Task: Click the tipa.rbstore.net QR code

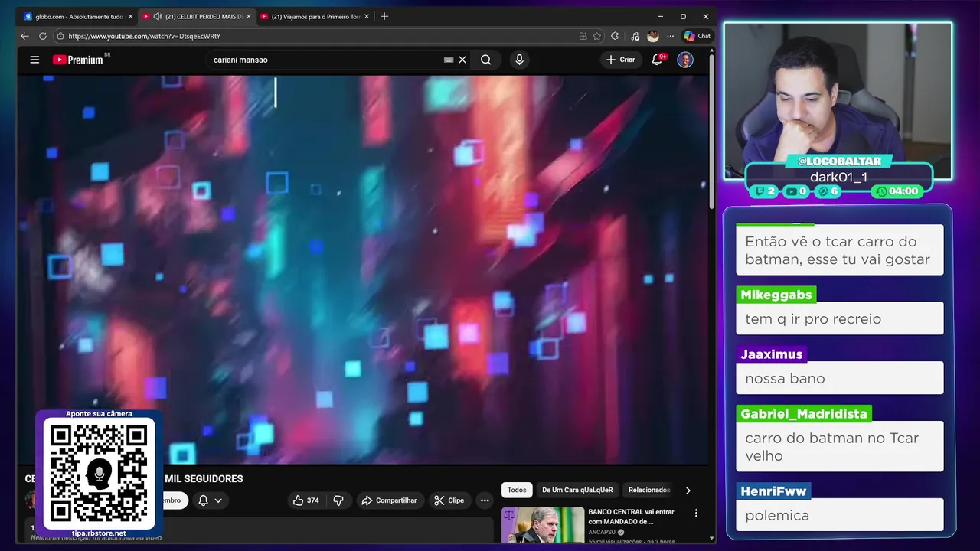Action: click(99, 474)
